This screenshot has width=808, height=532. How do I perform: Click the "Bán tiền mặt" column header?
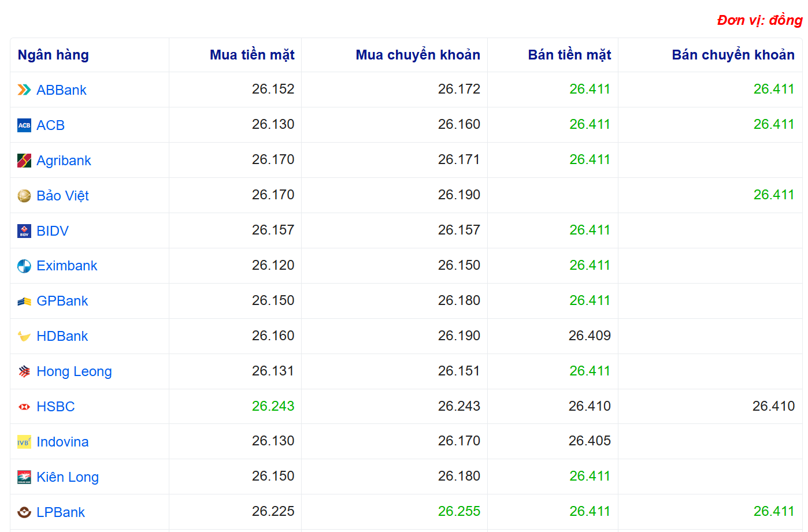click(569, 55)
